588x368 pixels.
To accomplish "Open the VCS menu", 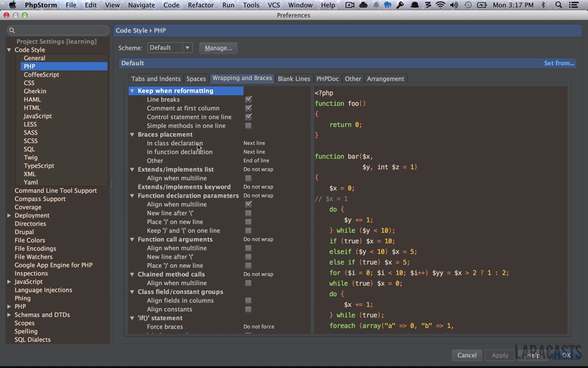I will (274, 5).
